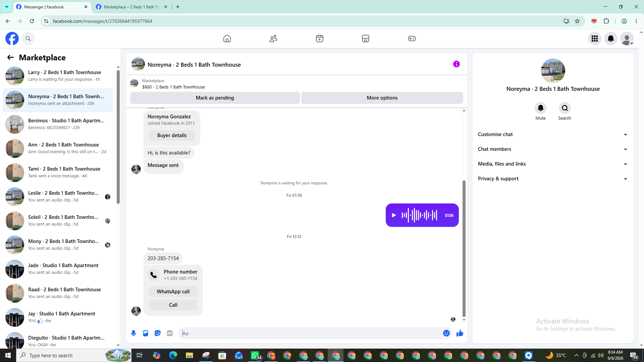Send a thumbs-up like
Viewport: 644px width, 362px height.
(x=460, y=333)
